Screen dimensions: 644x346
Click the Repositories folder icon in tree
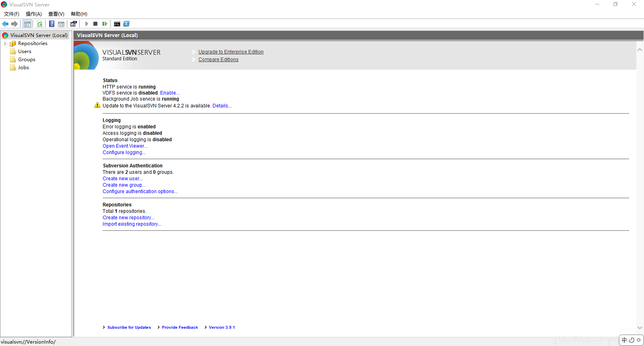13,43
